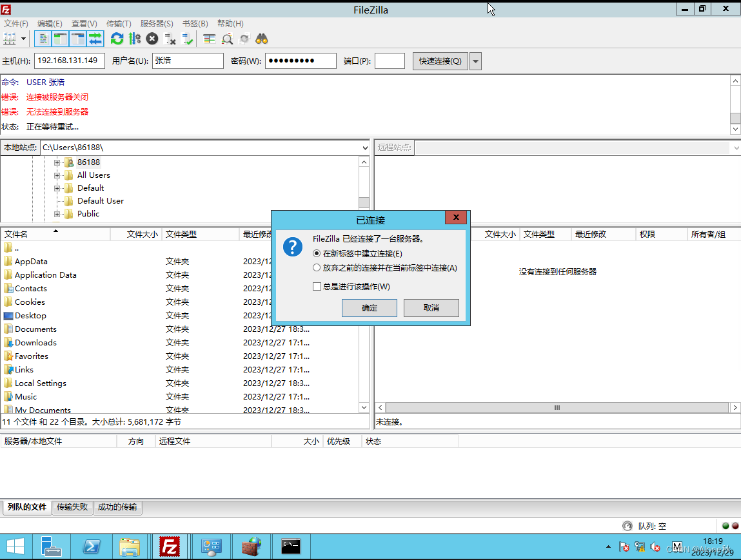Click the 用户名 username field
Screen dimensions: 741x560
click(x=188, y=61)
